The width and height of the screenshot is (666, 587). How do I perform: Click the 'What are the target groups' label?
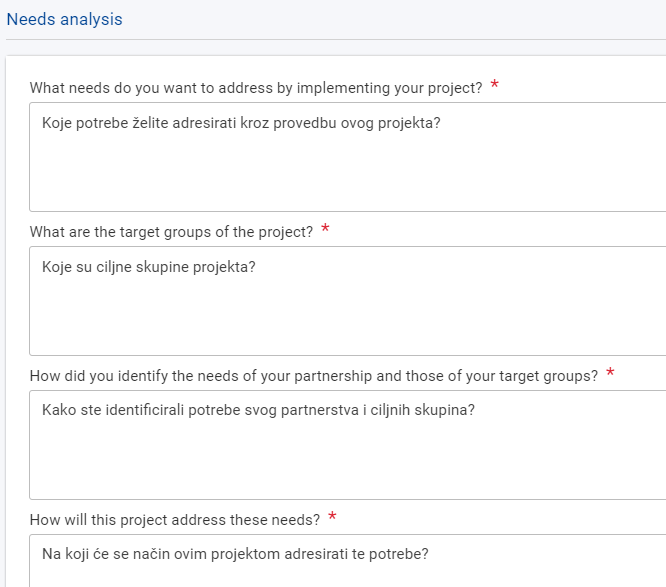171,232
